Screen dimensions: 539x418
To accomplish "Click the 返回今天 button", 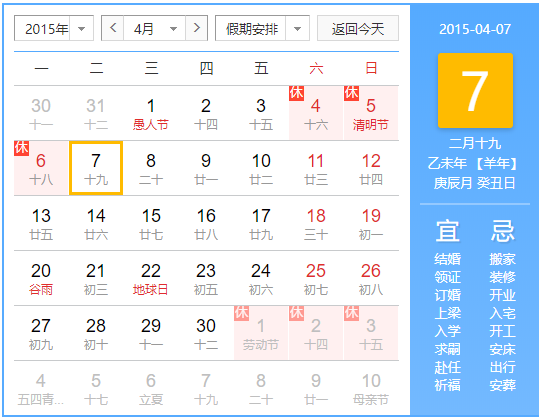I will 358,28.
